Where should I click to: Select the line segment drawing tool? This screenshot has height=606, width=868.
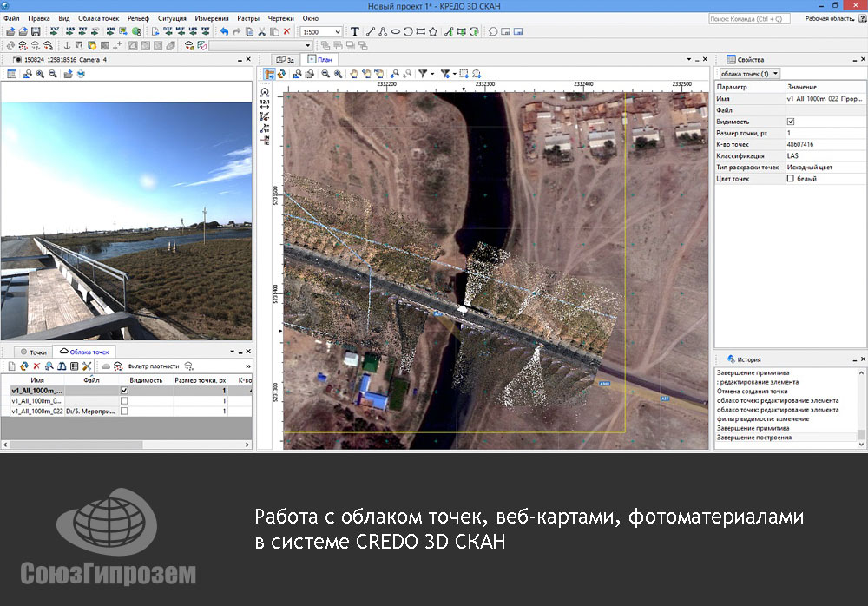point(370,31)
